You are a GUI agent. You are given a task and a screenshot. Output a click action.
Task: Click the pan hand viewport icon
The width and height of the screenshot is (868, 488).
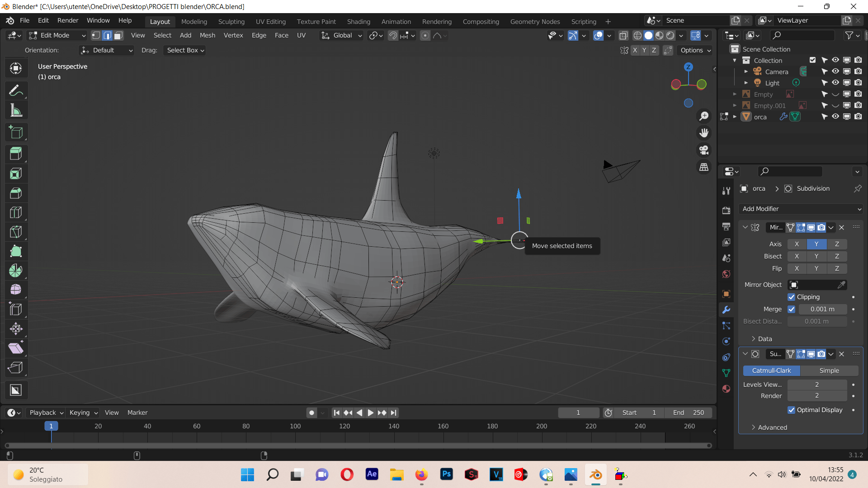(x=704, y=133)
